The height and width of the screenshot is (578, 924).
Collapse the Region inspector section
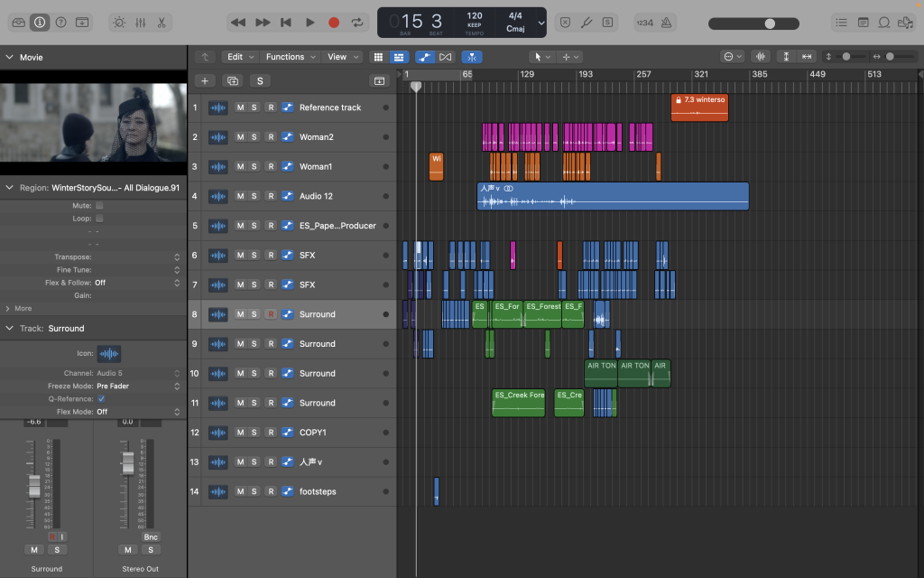click(9, 188)
